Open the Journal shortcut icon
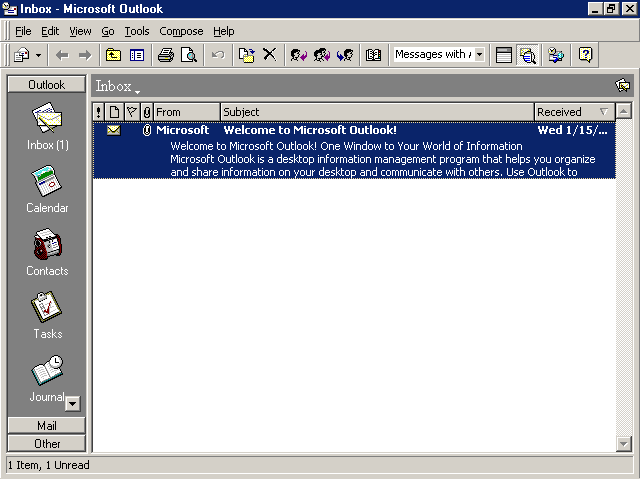This screenshot has width=640, height=480. pyautogui.click(x=47, y=378)
